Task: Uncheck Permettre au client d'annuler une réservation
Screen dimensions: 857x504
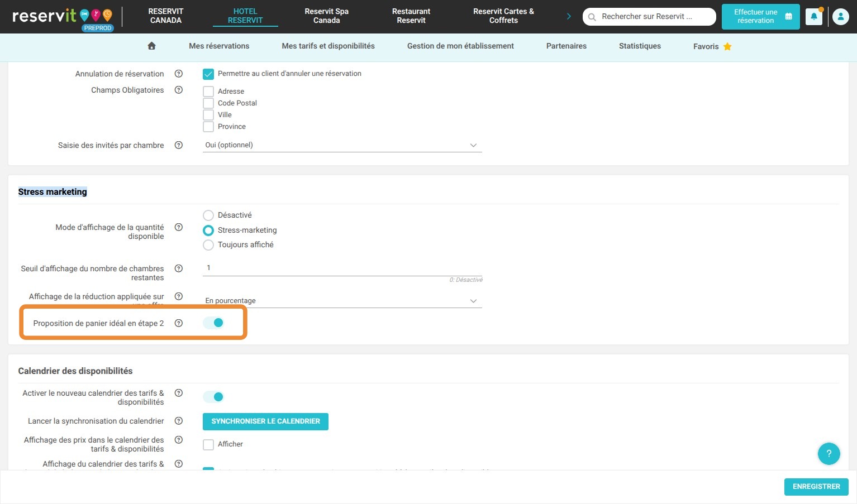Action: point(208,74)
